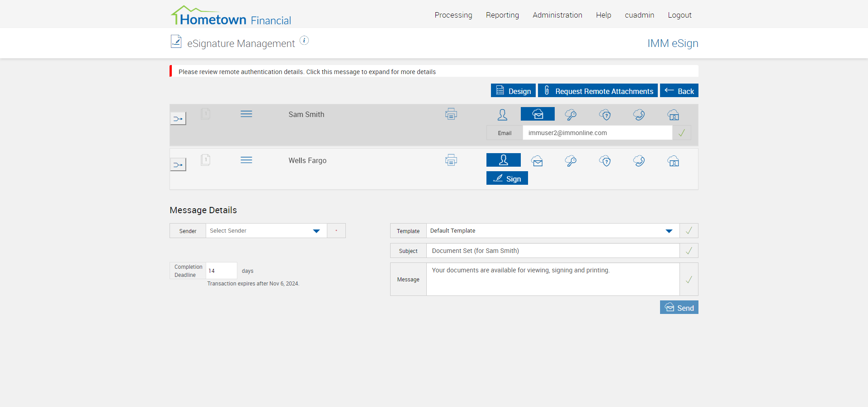The height and width of the screenshot is (407, 868).
Task: Select email envelope option for Sam Smith
Action: pyautogui.click(x=538, y=114)
